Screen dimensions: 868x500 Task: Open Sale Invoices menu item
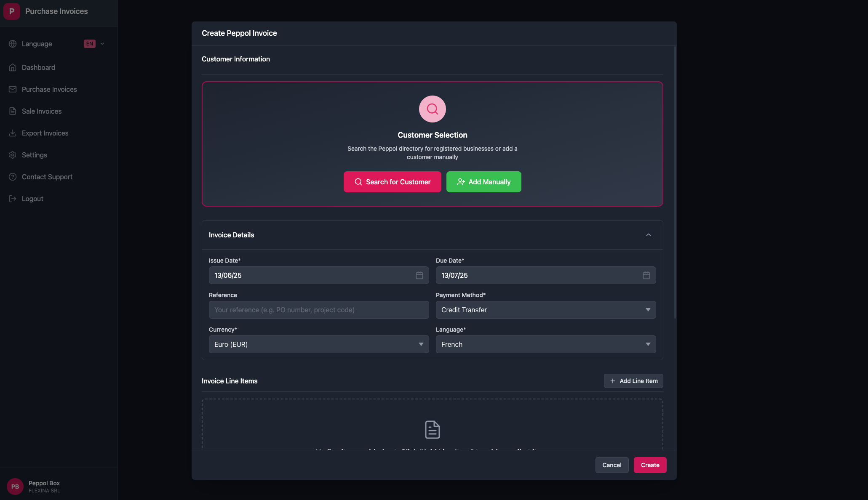click(59, 111)
